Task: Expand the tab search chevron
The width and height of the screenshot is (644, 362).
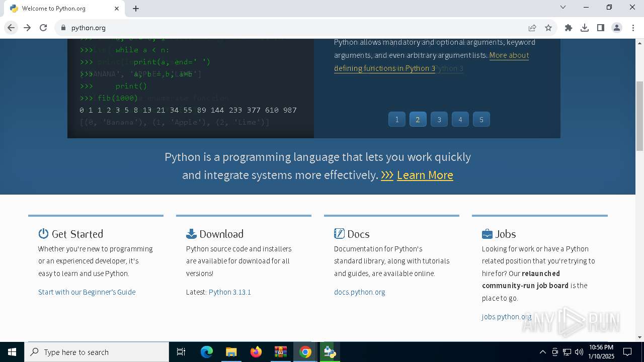Action: tap(563, 7)
